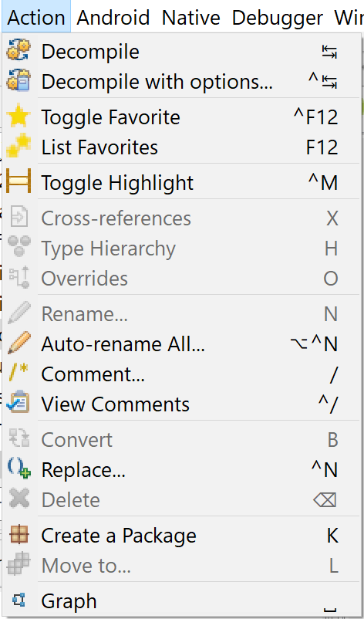Click the Decompile with options icon

tap(19, 82)
